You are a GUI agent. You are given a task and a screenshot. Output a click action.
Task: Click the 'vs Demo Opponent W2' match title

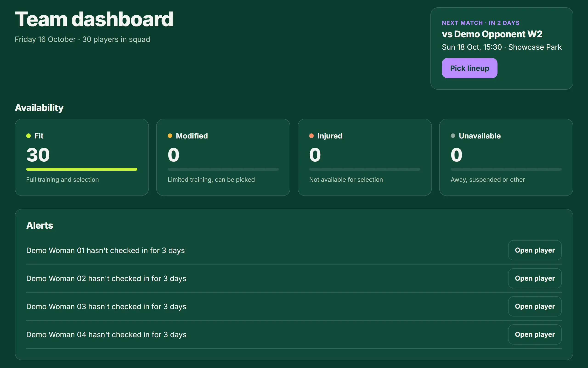[492, 34]
